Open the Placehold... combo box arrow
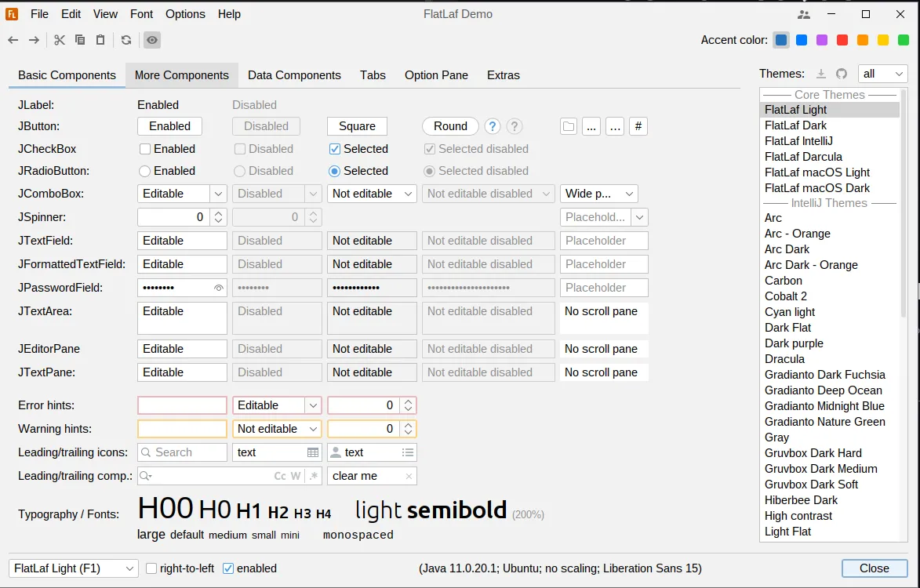The width and height of the screenshot is (920, 588). (x=639, y=217)
